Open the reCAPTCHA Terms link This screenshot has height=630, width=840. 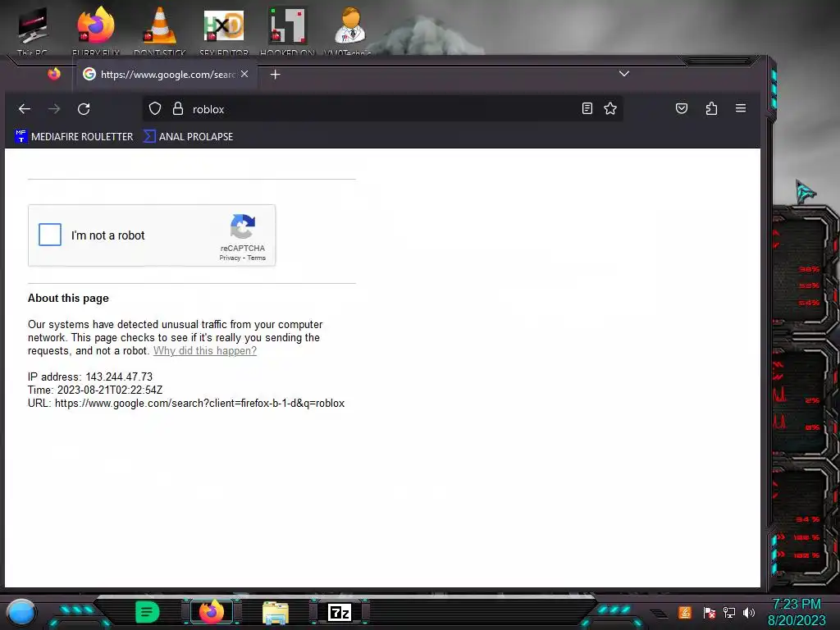point(256,258)
